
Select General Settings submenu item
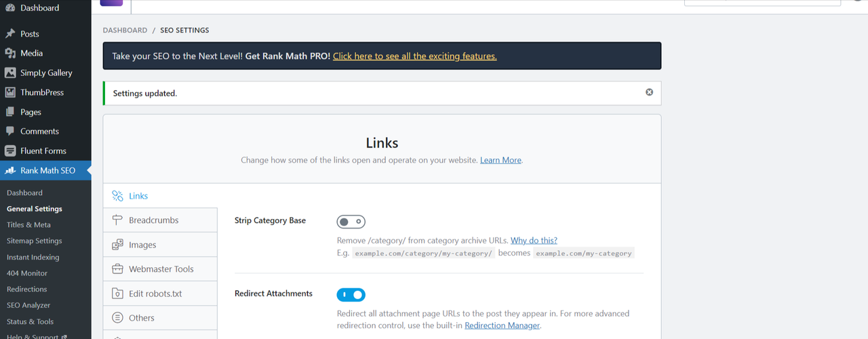coord(35,209)
